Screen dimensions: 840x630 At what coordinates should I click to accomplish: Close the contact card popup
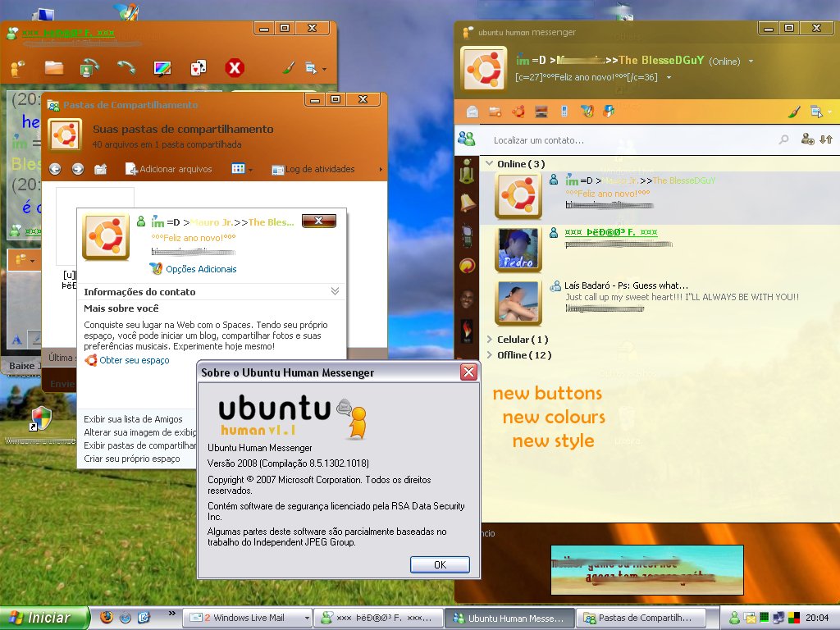(x=319, y=221)
